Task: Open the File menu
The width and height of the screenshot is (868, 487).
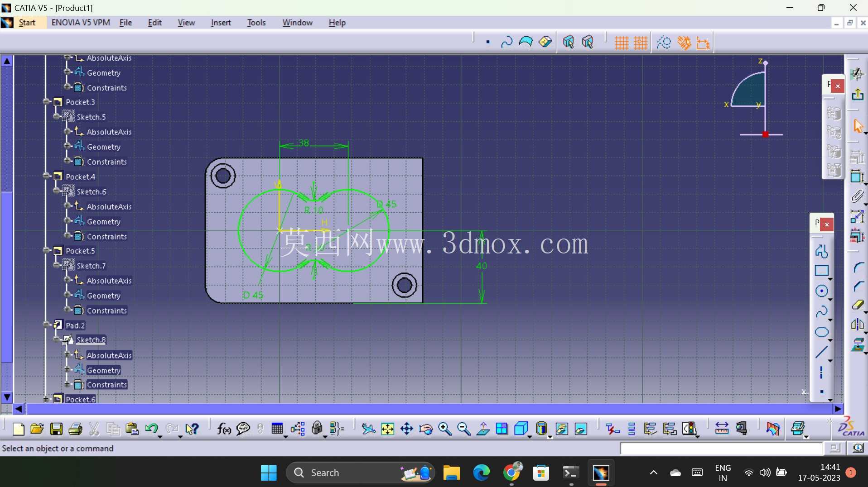Action: click(125, 23)
